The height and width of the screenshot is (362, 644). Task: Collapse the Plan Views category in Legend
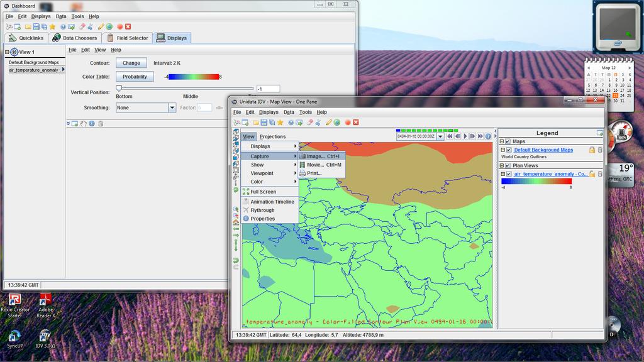pyautogui.click(x=502, y=165)
